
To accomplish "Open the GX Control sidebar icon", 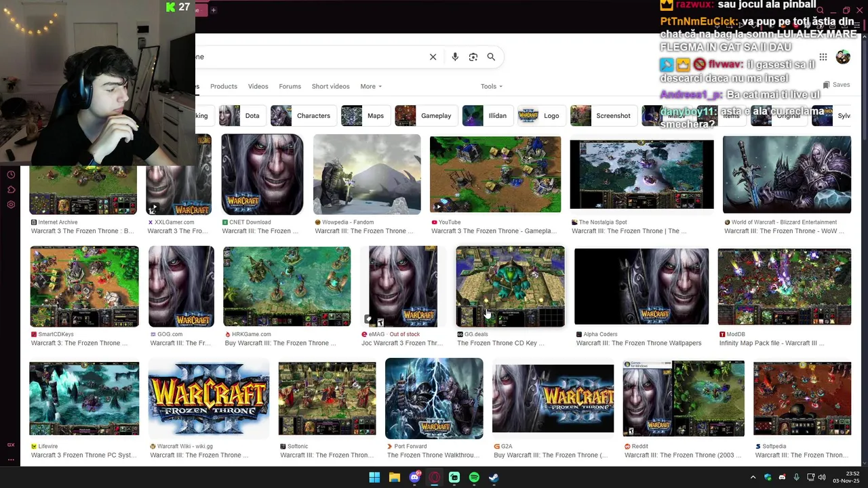I will click(x=11, y=445).
